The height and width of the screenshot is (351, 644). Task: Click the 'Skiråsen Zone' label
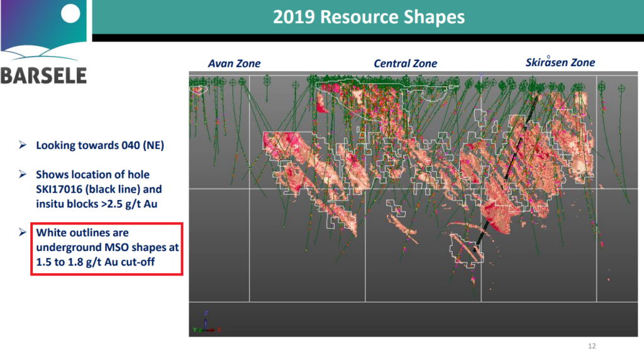pyautogui.click(x=560, y=62)
